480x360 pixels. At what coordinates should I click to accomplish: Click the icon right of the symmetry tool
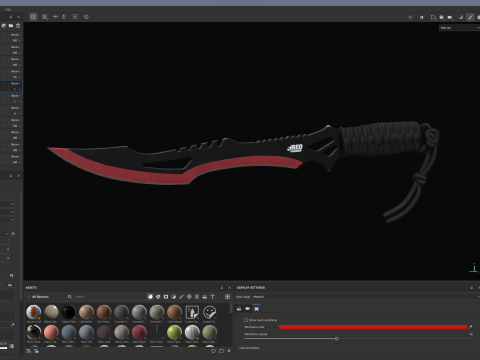tap(64, 17)
